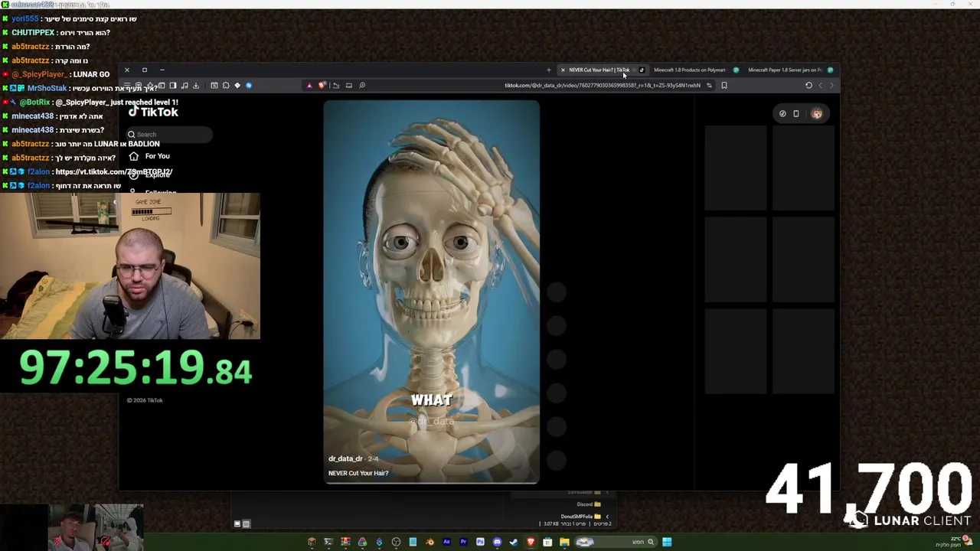Click the phone icon near TikTok avatar

[x=795, y=113]
